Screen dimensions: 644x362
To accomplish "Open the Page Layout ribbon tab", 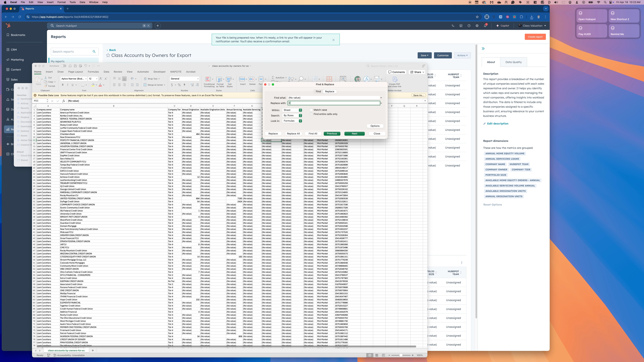I will pyautogui.click(x=75, y=72).
